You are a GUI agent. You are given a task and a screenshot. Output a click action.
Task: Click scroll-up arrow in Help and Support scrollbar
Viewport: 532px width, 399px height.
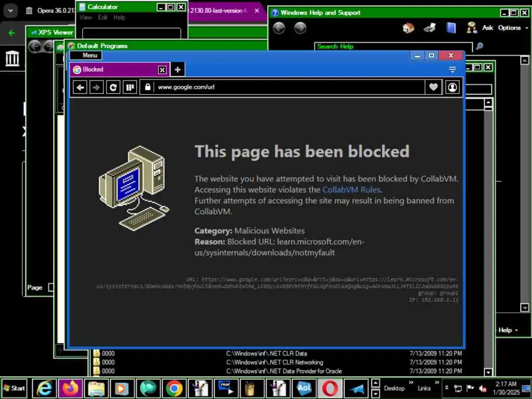pos(525,61)
